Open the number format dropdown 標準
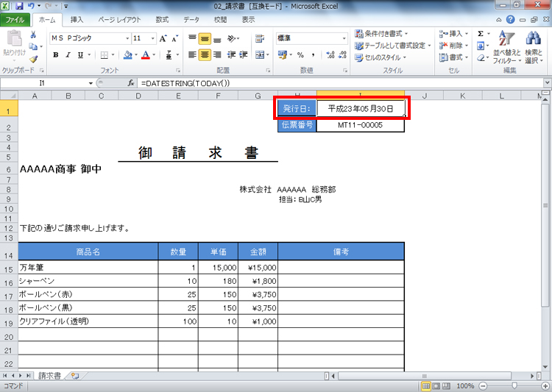This screenshot has height=392, width=552. [344, 38]
